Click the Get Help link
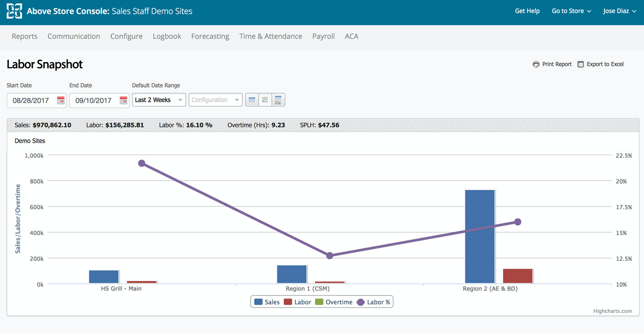Viewport: 644px width, 334px height. pyautogui.click(x=527, y=11)
